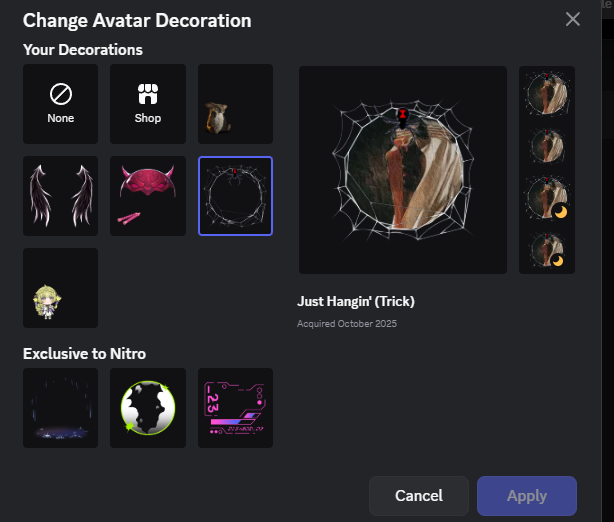This screenshot has height=522, width=614.
Task: Pick the pink devil horns decoration
Action: point(148,194)
